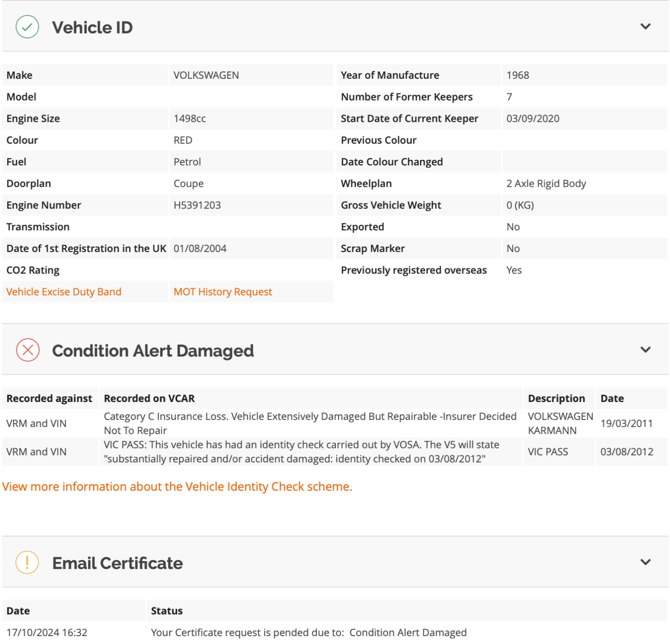Select the first registration date 01/08/2004
Image resolution: width=670 pixels, height=644 pixels.
tap(200, 249)
